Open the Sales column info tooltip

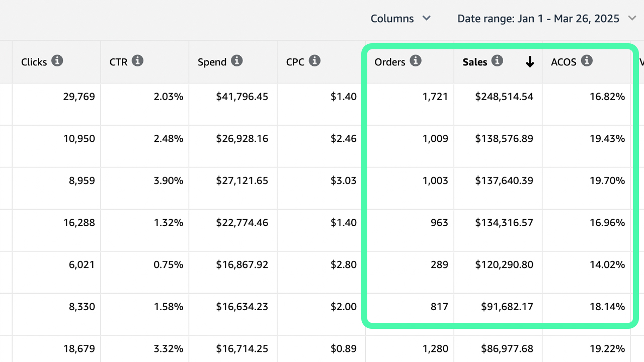pos(497,61)
